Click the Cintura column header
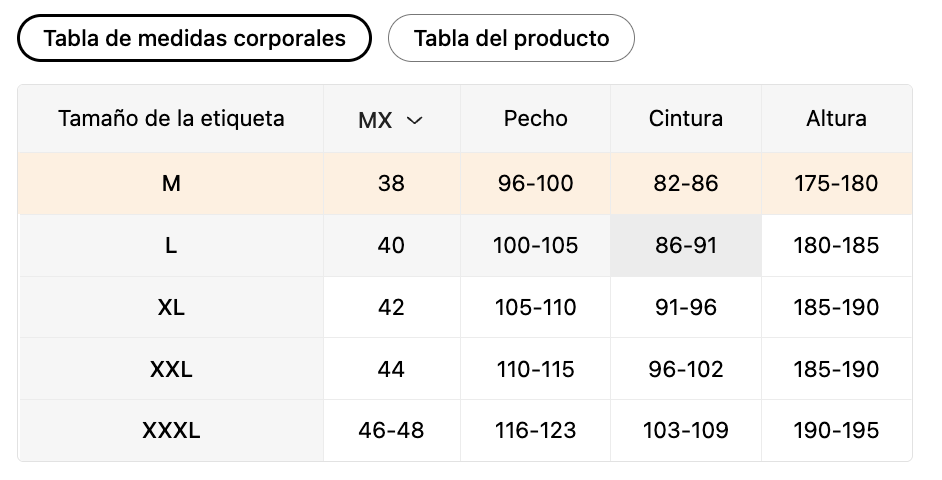The height and width of the screenshot is (480, 942). (x=685, y=119)
